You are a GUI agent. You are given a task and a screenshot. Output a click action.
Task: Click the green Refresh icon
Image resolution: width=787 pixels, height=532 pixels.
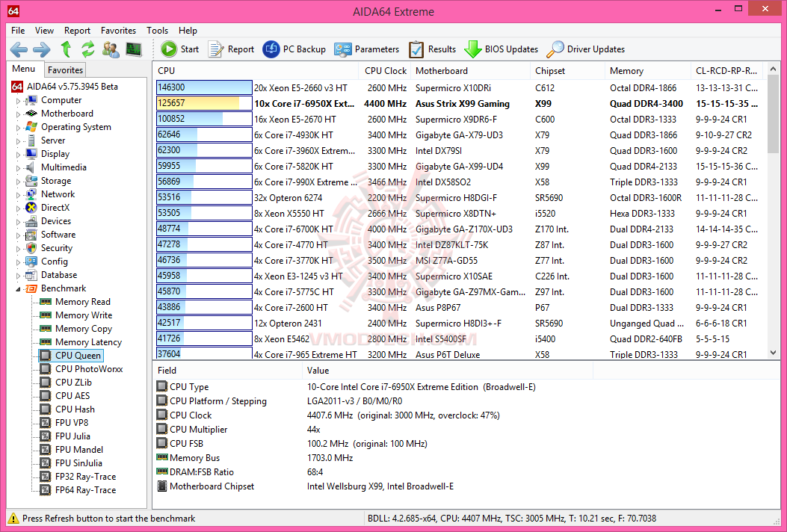click(x=88, y=49)
